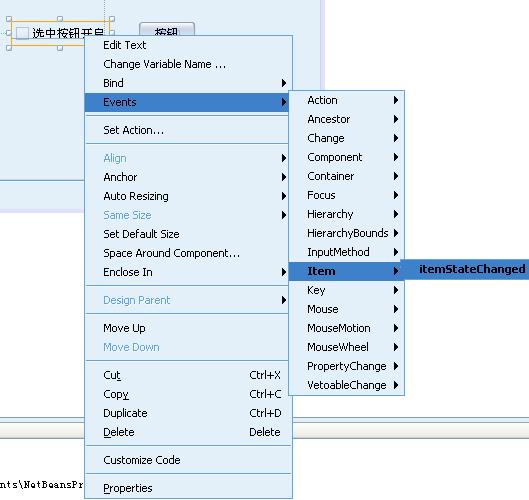Choose Space Around Component...
529x500 pixels.
point(188,253)
